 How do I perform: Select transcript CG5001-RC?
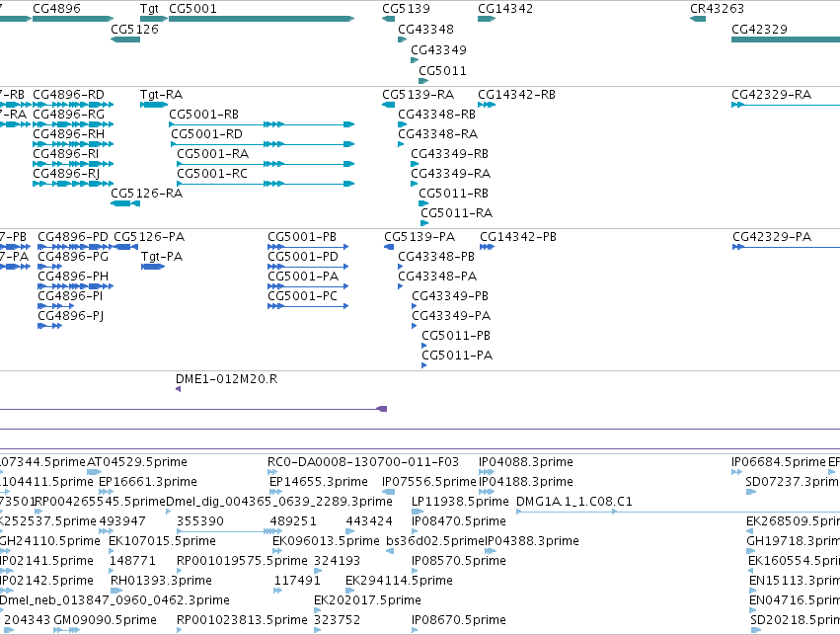(212, 174)
